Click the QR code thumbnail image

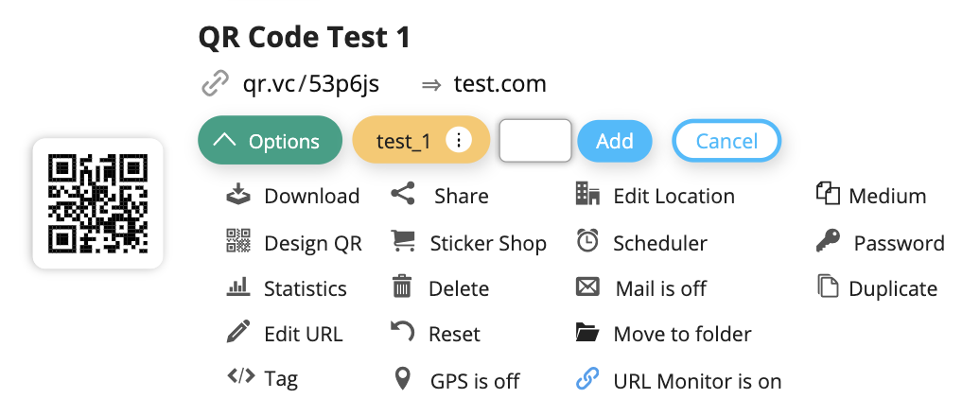[x=97, y=203]
